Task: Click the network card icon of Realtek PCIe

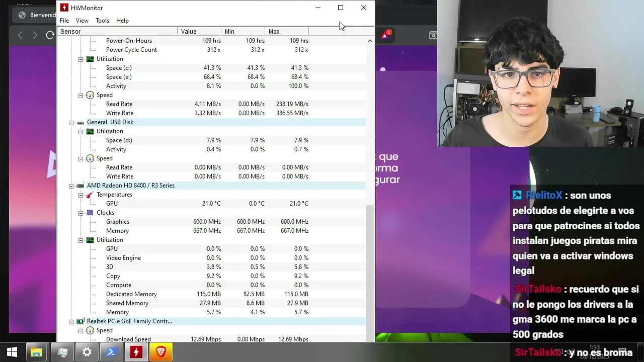Action: click(x=80, y=321)
